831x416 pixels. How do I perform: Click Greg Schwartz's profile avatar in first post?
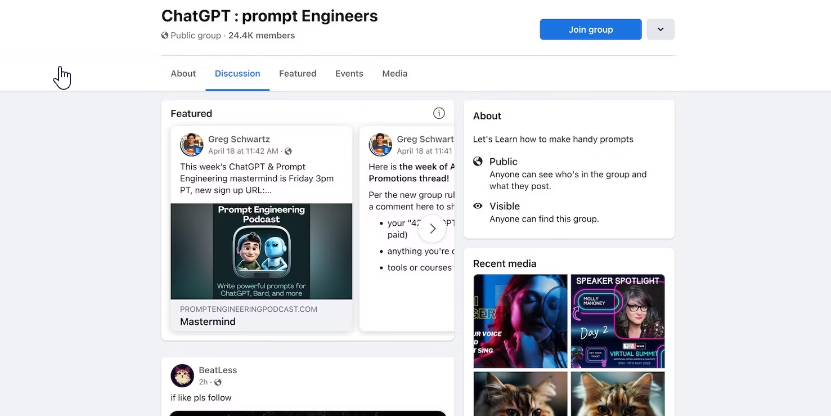click(x=192, y=144)
